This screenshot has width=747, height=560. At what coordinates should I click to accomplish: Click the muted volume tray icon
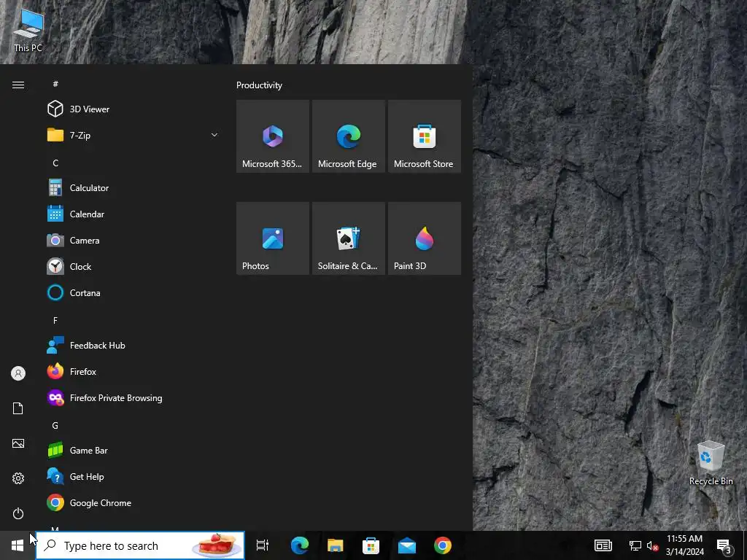coord(653,545)
